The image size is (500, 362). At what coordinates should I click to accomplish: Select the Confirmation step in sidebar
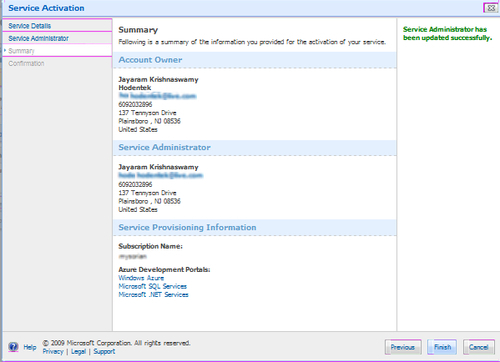(26, 63)
